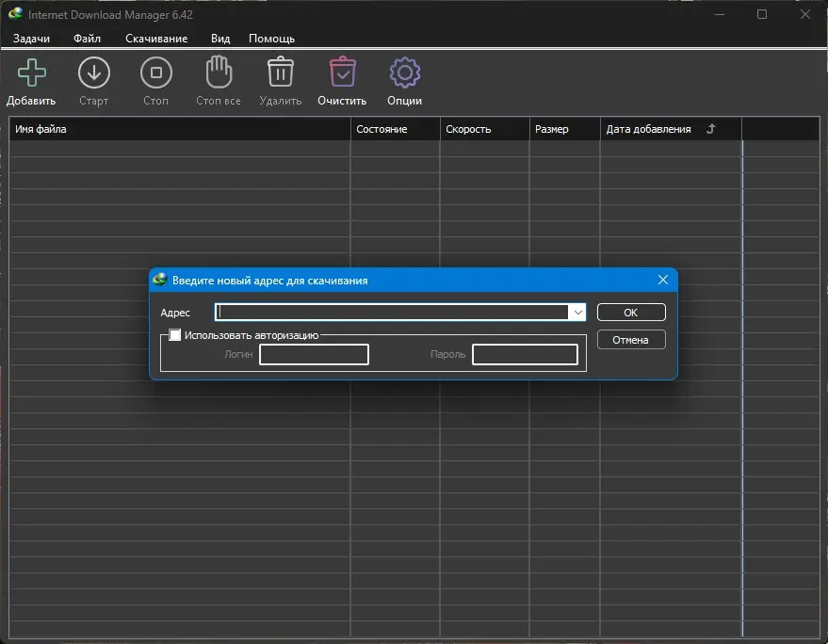Viewport: 828px width, 644px height.
Task: Open Опции gear icon
Action: (404, 72)
